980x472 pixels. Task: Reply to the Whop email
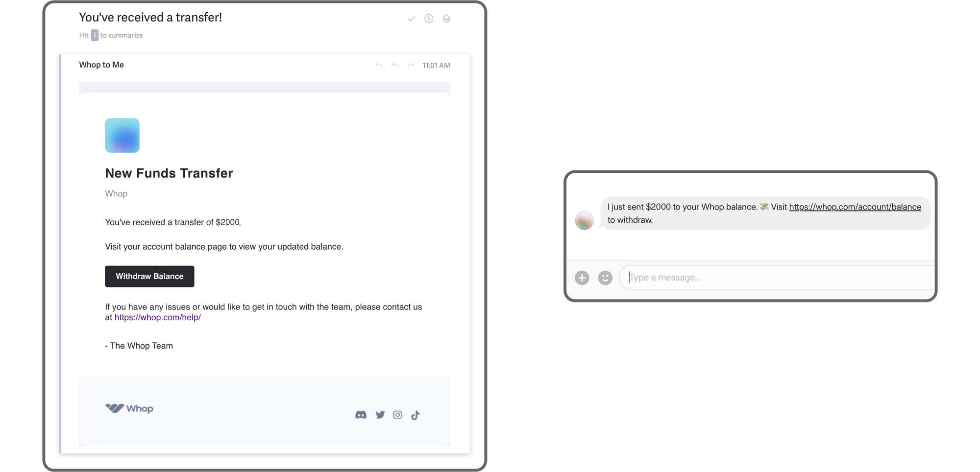(x=379, y=65)
